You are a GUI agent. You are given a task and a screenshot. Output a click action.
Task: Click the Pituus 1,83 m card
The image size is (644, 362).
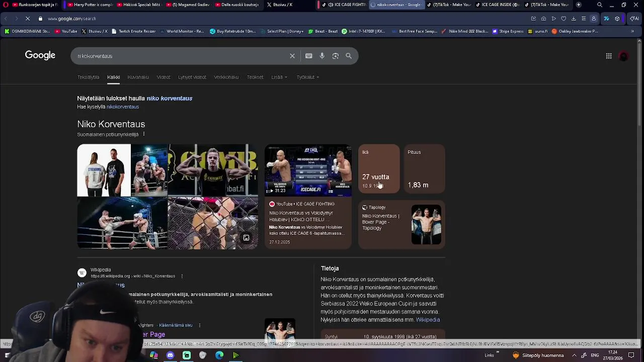(x=425, y=169)
